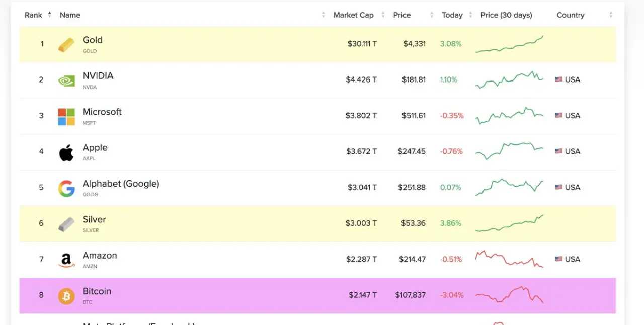Click the Bitcoin logo icon
Screen dimensions: 644x325
[66, 296]
